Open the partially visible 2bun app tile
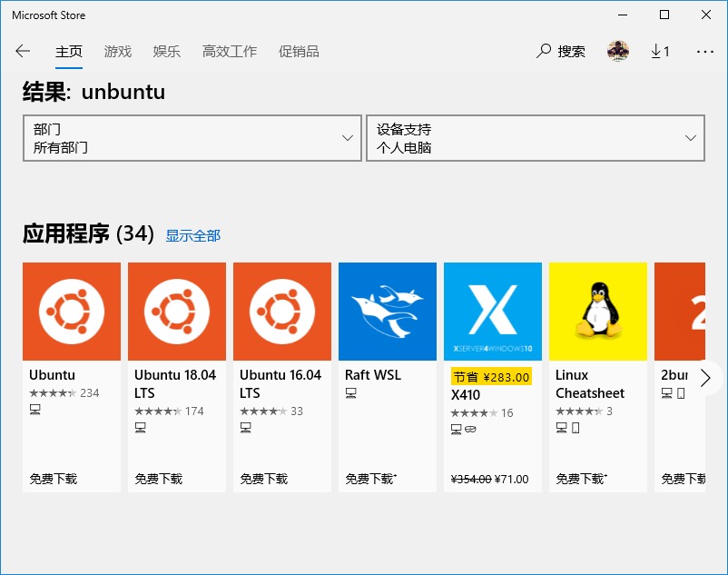The image size is (728, 575). (x=676, y=312)
